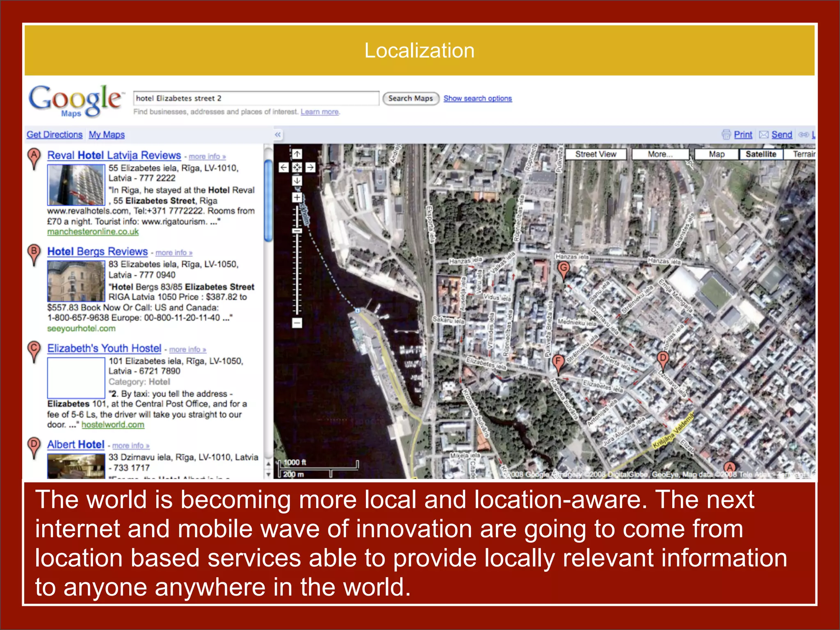Screen dimensions: 840x630
Task: Collapse the results panel with double chevron
Action: tap(278, 135)
